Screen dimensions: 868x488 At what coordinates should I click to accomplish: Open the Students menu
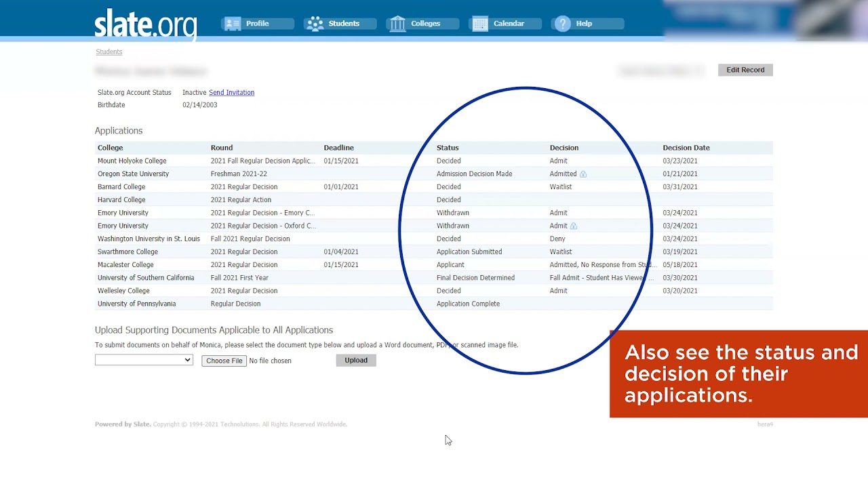(340, 24)
